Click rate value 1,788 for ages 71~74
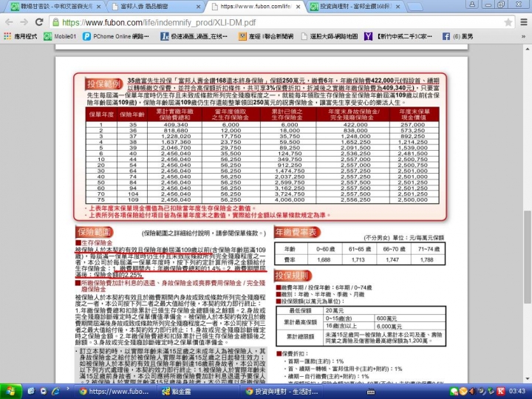The image size is (532, 399). coord(426,259)
